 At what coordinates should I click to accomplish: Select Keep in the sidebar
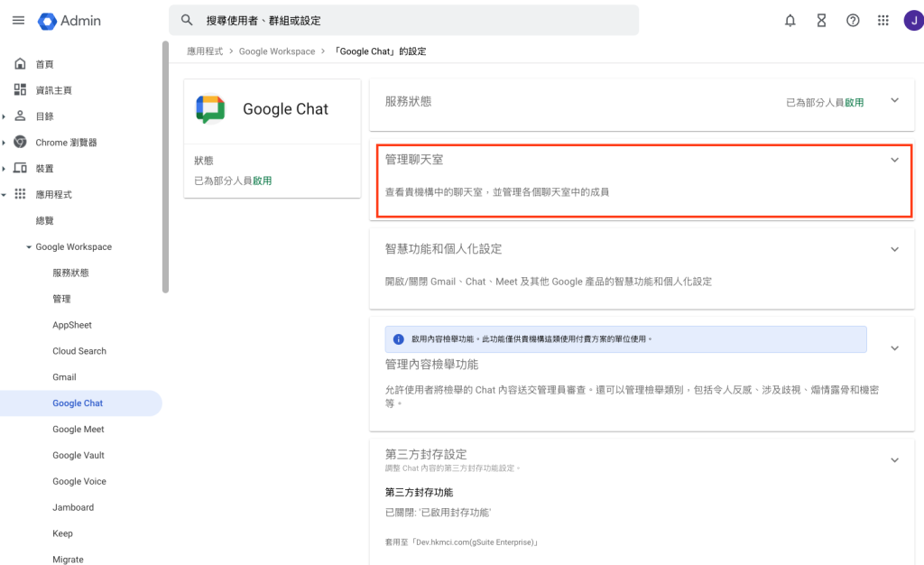click(x=62, y=533)
